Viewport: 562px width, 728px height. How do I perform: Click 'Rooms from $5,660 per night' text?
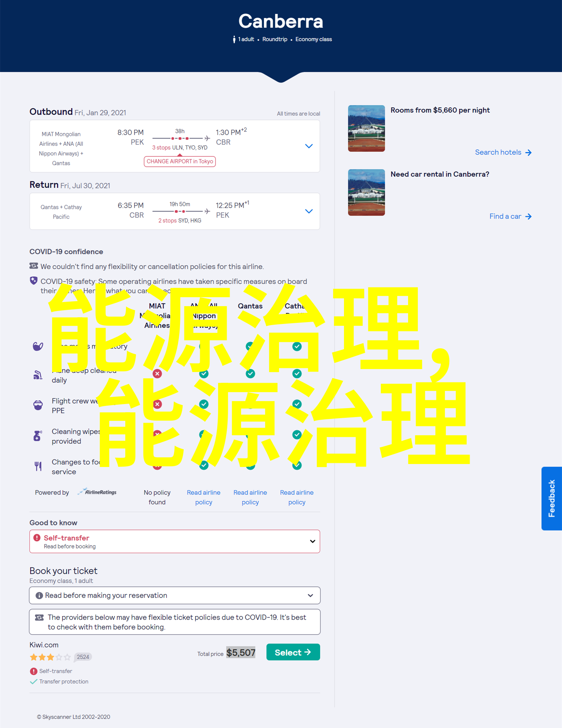coord(440,110)
